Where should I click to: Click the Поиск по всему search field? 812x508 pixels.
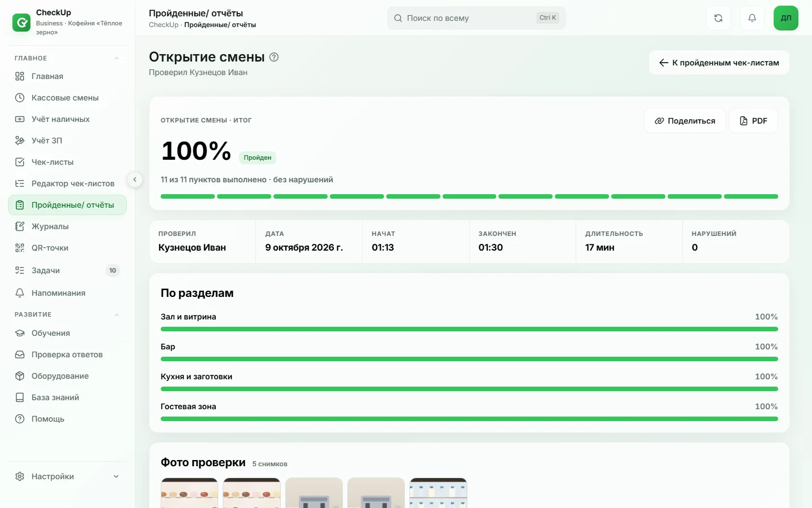click(x=476, y=18)
